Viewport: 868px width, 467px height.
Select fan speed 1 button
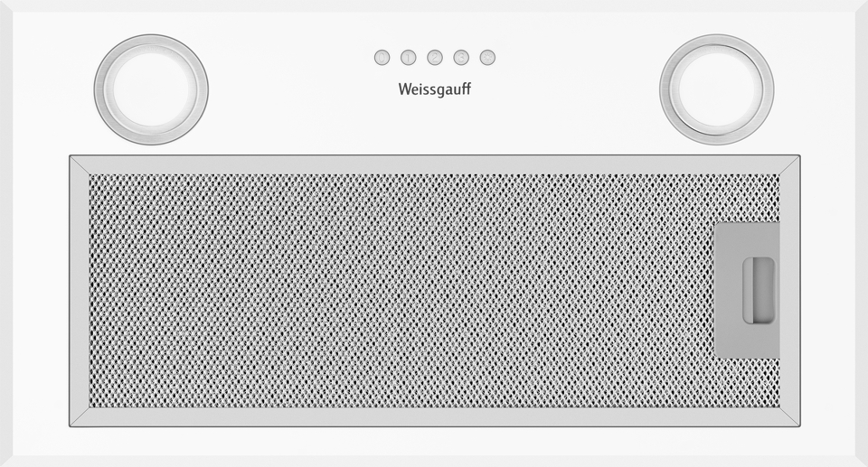(x=408, y=58)
